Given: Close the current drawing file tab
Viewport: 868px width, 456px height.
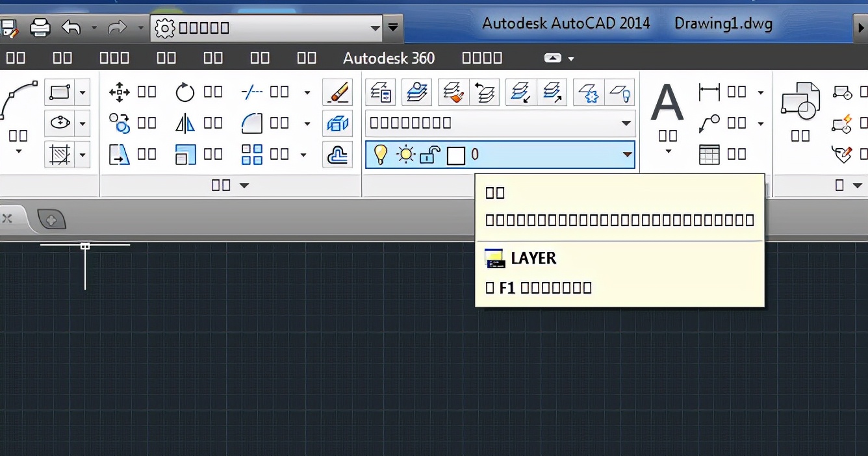Looking at the screenshot, I should [x=7, y=218].
